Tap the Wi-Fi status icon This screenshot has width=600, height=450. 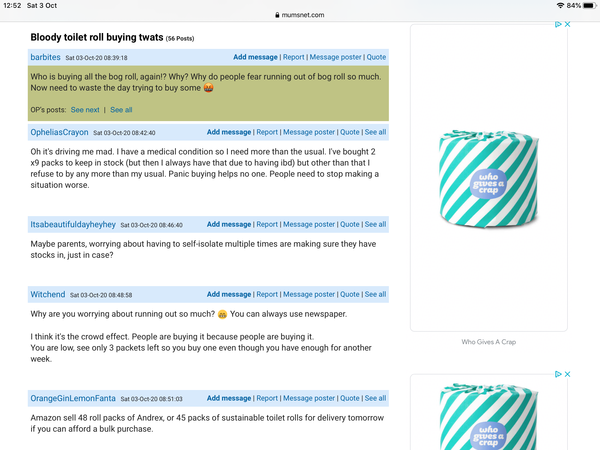coord(560,5)
